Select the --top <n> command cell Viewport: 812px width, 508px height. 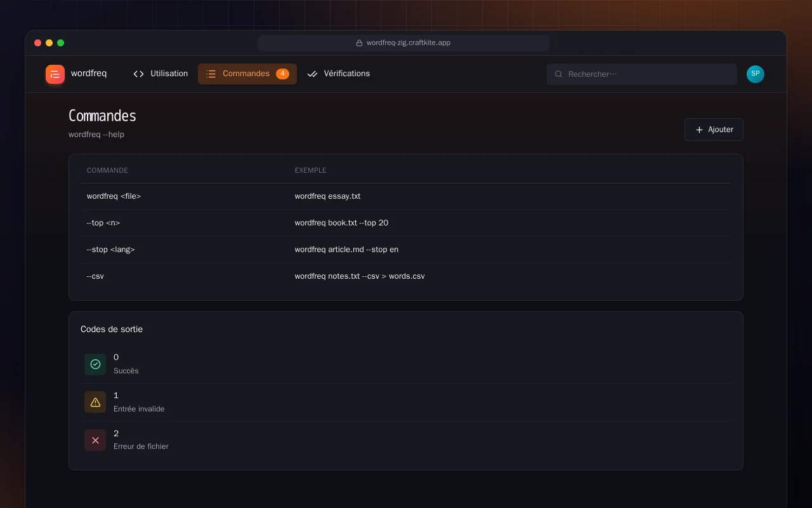[103, 223]
